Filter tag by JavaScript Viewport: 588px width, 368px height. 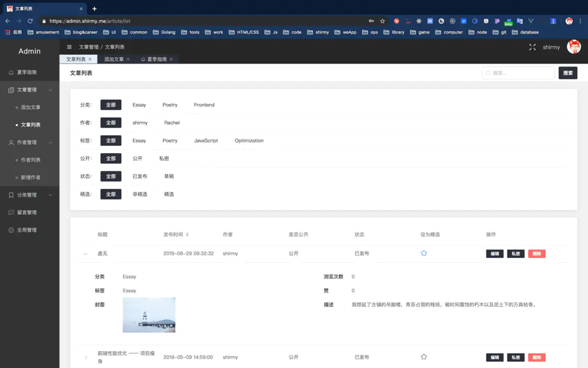tap(206, 141)
